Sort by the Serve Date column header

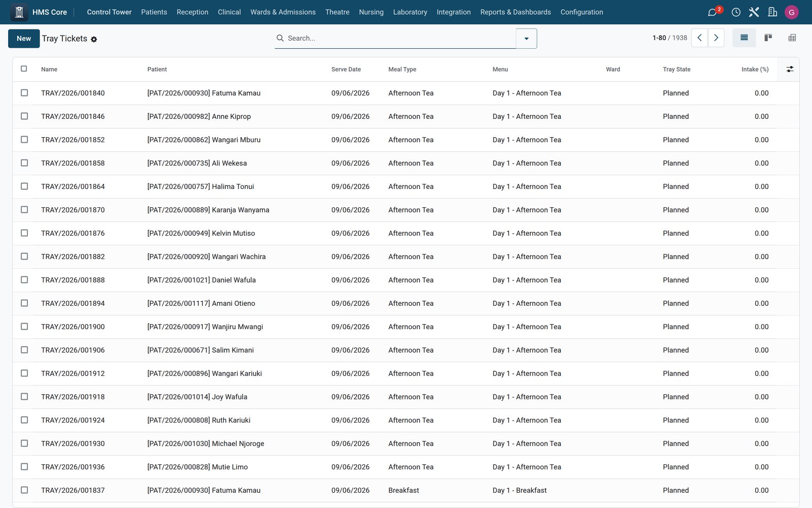click(x=346, y=70)
